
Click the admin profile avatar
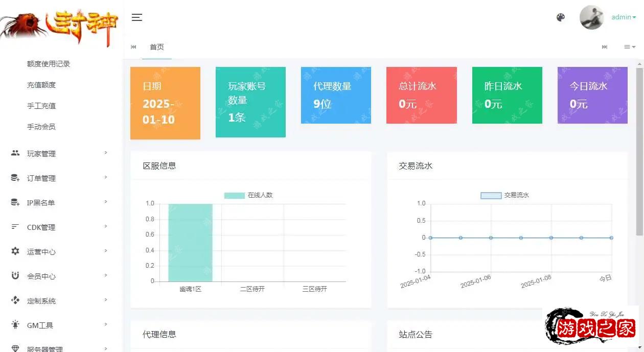click(x=591, y=17)
